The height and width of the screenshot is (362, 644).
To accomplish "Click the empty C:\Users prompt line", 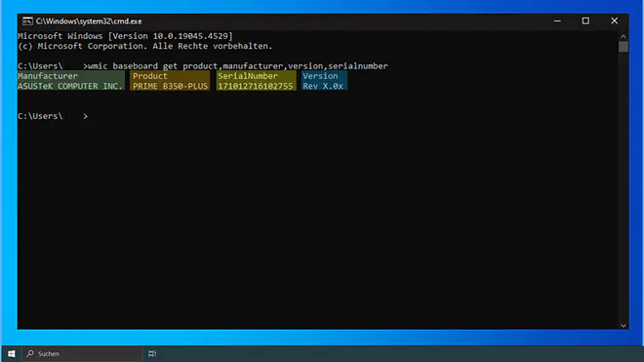I will pos(53,116).
